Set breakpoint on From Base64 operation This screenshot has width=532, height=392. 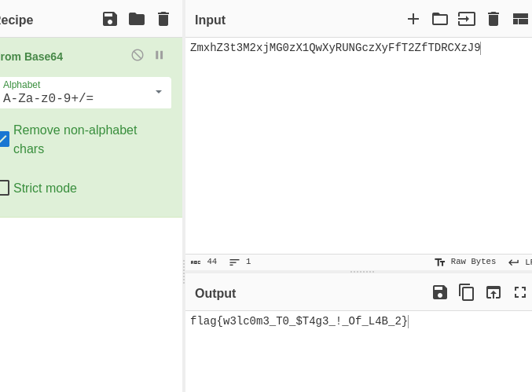(x=159, y=55)
